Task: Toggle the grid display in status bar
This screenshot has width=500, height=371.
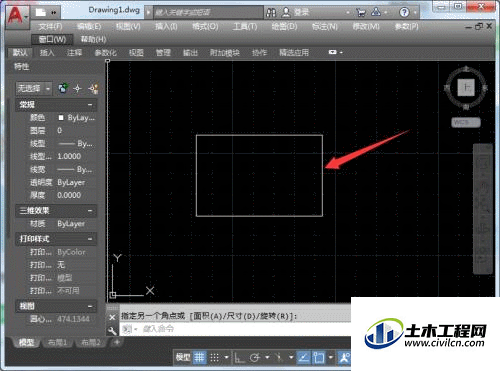Action: 199,358
